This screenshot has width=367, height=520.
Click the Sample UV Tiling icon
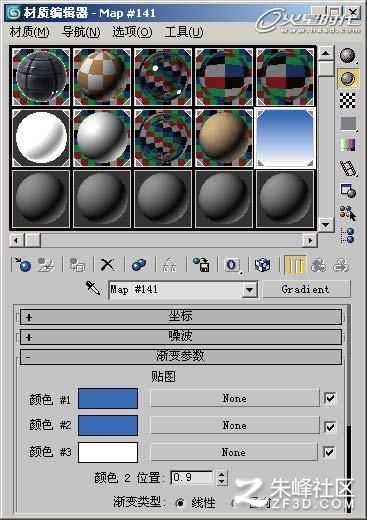(x=348, y=124)
